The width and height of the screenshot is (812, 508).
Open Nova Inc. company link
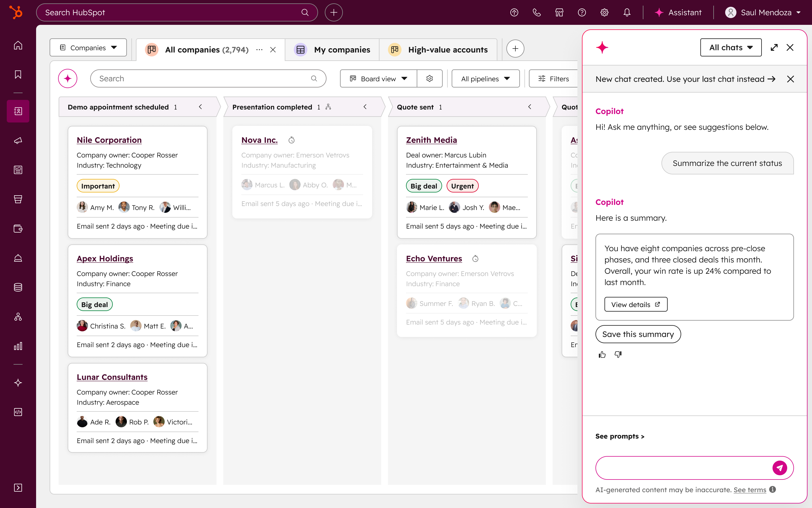tap(259, 140)
